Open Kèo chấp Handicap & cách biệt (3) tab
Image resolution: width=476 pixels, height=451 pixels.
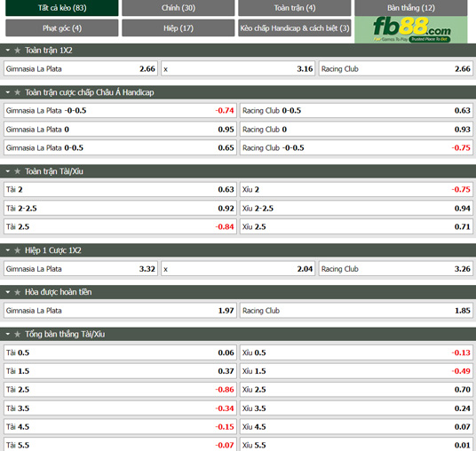coord(295,28)
